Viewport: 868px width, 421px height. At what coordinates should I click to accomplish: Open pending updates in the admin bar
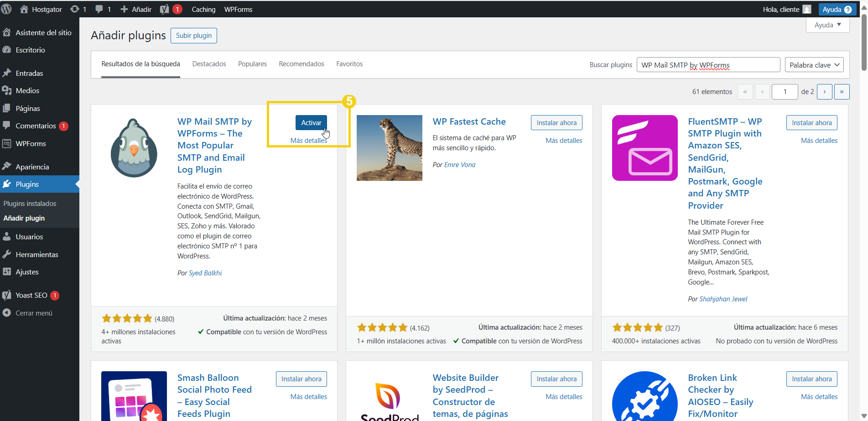tap(78, 9)
